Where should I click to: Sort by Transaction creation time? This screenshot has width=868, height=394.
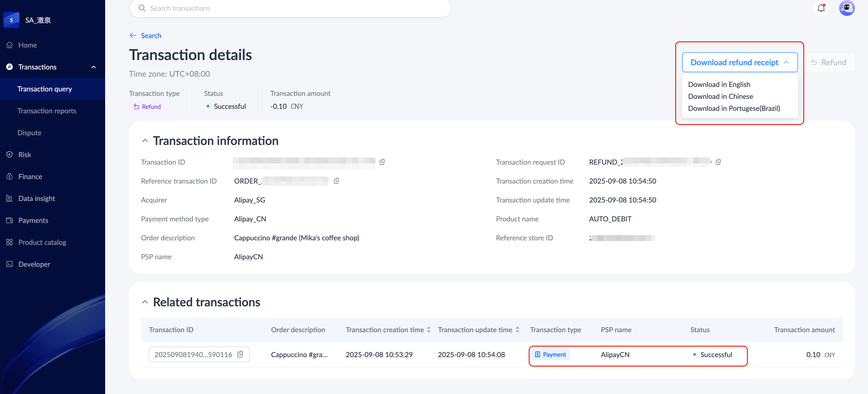428,330
